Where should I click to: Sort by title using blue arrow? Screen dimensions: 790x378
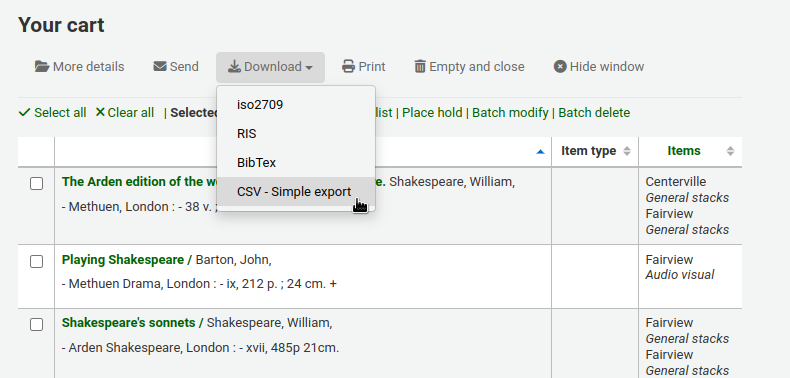click(541, 151)
